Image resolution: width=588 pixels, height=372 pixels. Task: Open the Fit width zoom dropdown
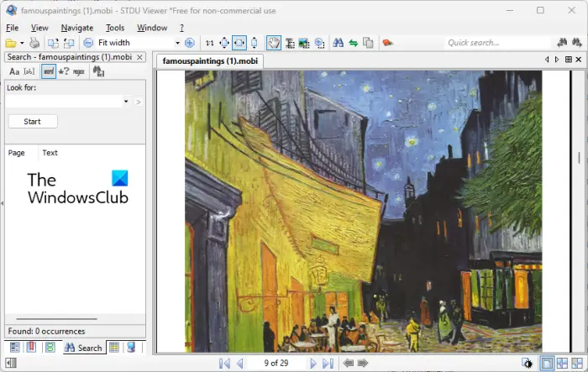coord(177,43)
